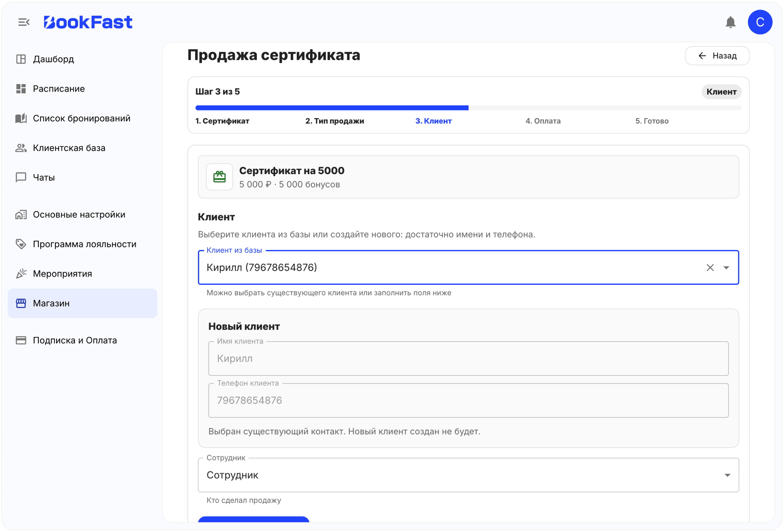
Task: Click the 'Кто сделал продажу' hint
Action: (244, 500)
